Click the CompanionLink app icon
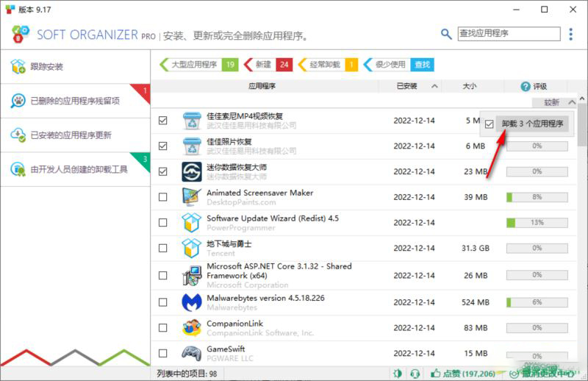The image size is (588, 381). click(192, 328)
